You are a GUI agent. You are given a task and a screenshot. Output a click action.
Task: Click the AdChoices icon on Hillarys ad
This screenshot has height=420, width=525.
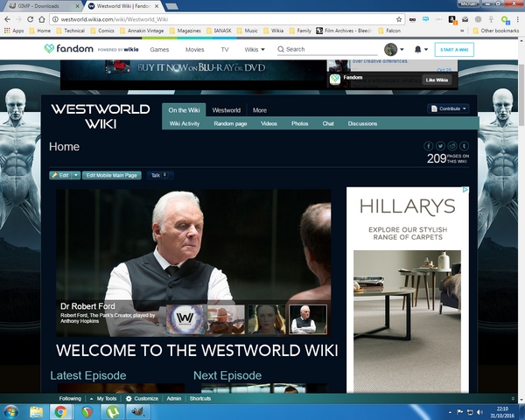click(x=465, y=190)
